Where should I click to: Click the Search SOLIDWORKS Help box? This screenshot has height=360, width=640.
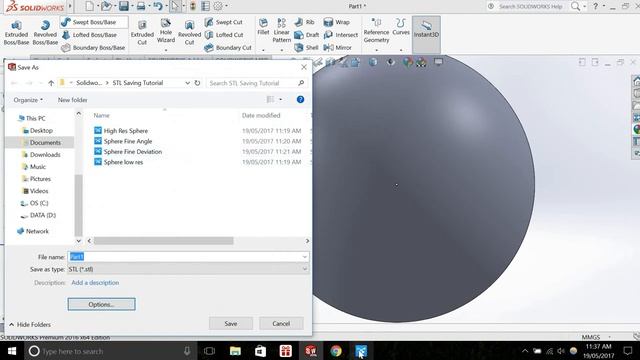(x=530, y=6)
